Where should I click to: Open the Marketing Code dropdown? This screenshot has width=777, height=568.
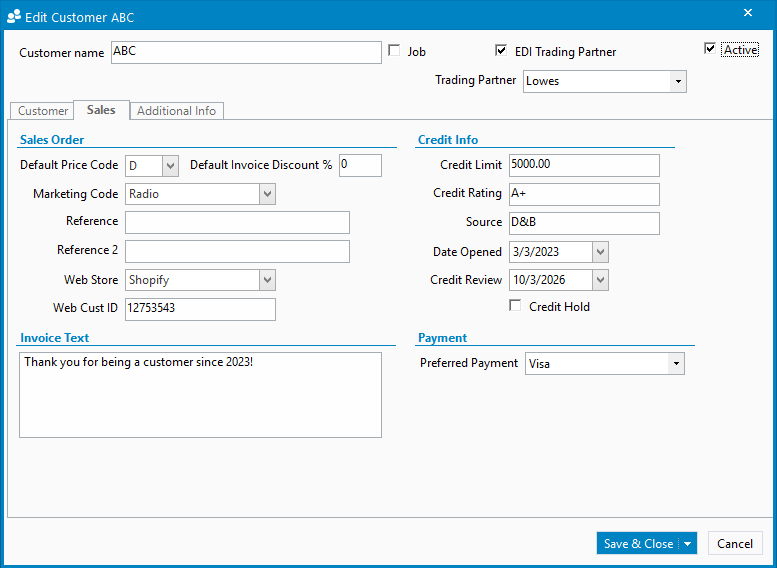(267, 194)
